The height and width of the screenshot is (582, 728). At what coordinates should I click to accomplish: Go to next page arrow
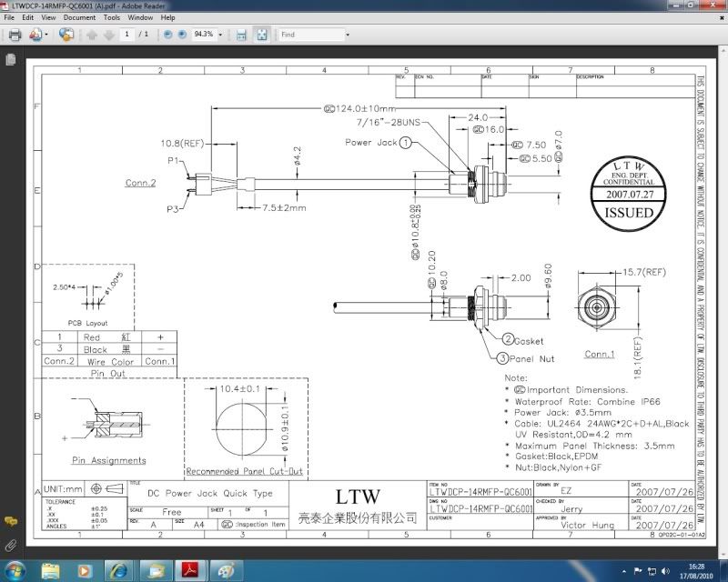click(x=108, y=35)
